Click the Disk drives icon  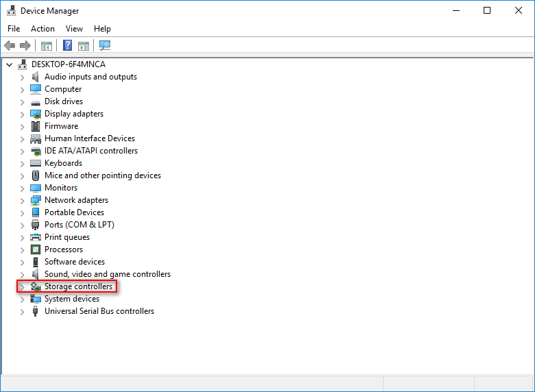[x=36, y=102]
